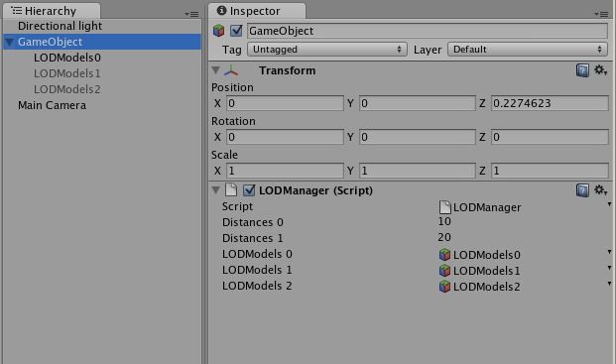Screen dimensions: 616x364
Task: Click the Scale label in Transform
Action: click(224, 155)
